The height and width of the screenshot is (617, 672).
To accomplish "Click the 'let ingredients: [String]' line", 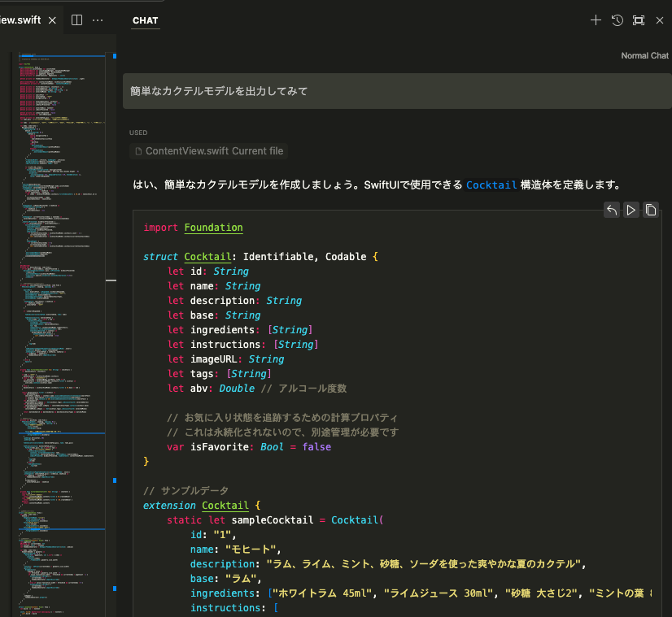I will point(240,330).
